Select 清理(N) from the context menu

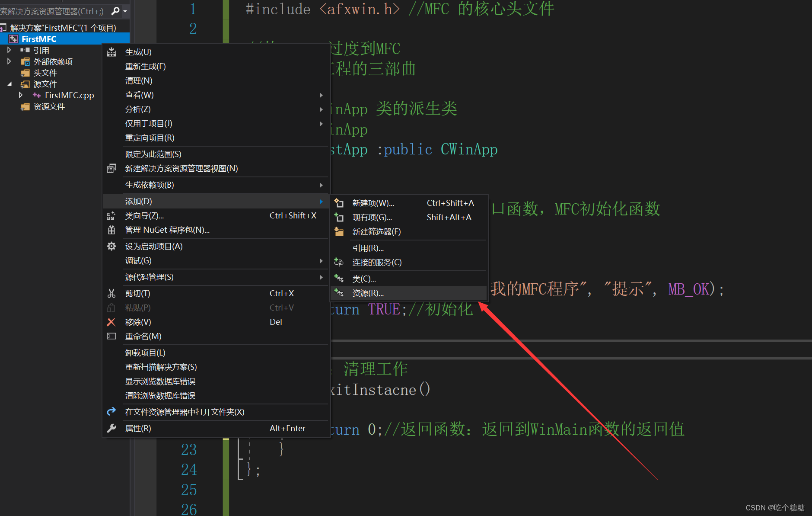[x=138, y=80]
